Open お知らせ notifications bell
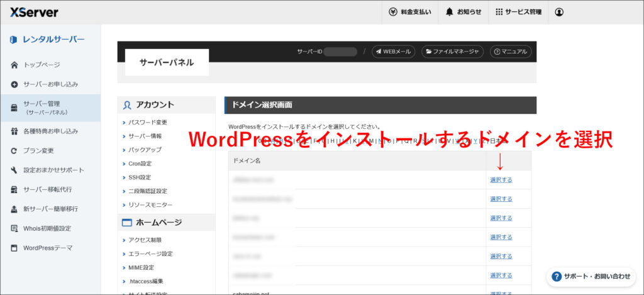644x295 pixels. (x=464, y=12)
